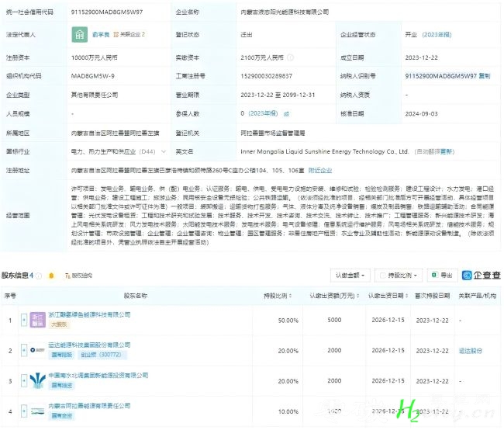This screenshot has width=504, height=430.
Task: Select the 10.00% holding ratio cell
Action: click(x=288, y=411)
